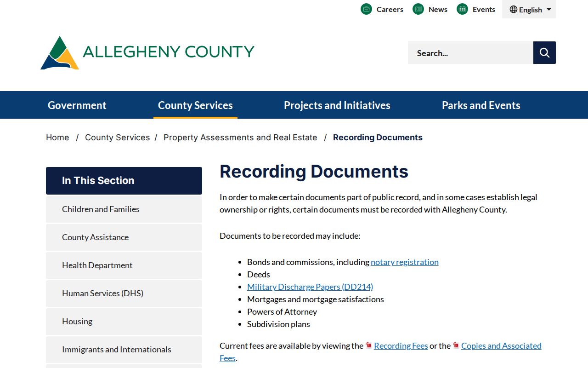The width and height of the screenshot is (588, 368).
Task: Select Human Services (DHS) in sidebar
Action: tap(124, 293)
